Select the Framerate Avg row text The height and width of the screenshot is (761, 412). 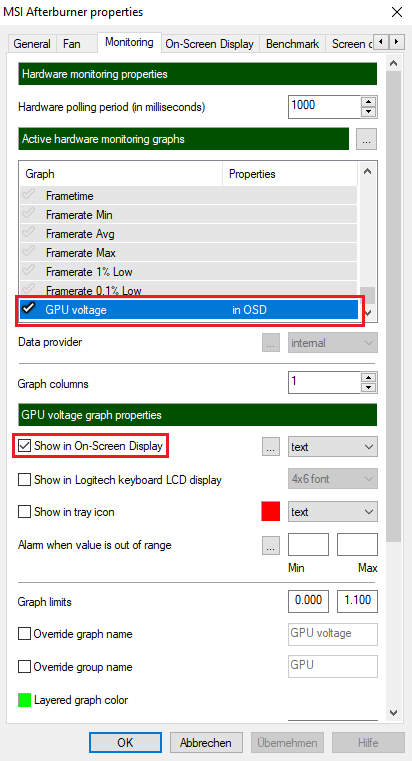80,234
